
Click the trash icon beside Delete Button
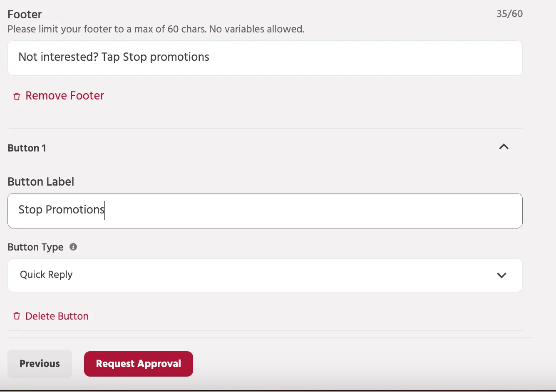click(x=17, y=316)
